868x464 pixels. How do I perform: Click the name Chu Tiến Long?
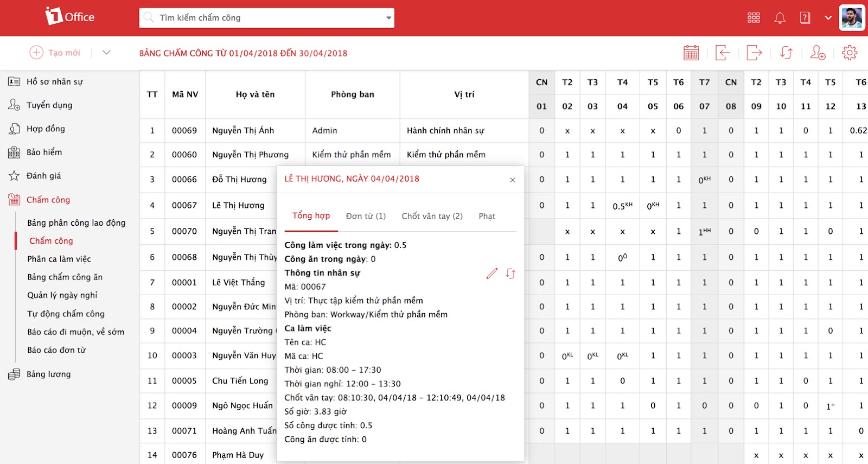click(x=240, y=381)
